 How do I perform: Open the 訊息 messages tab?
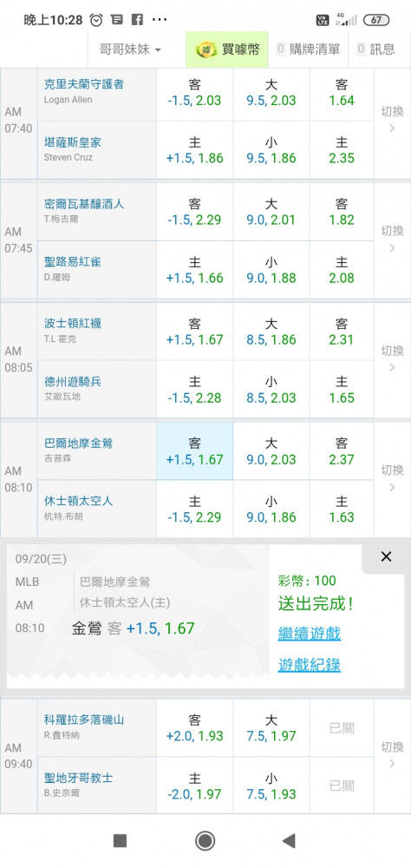(376, 49)
